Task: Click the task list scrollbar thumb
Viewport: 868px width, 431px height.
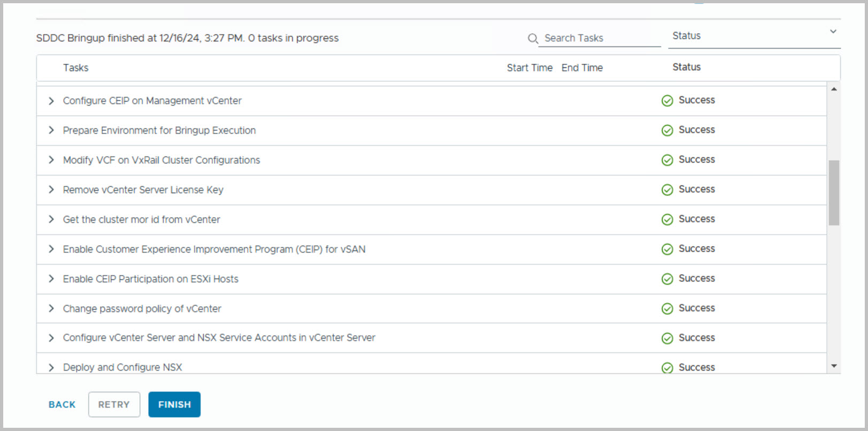Action: click(x=834, y=193)
